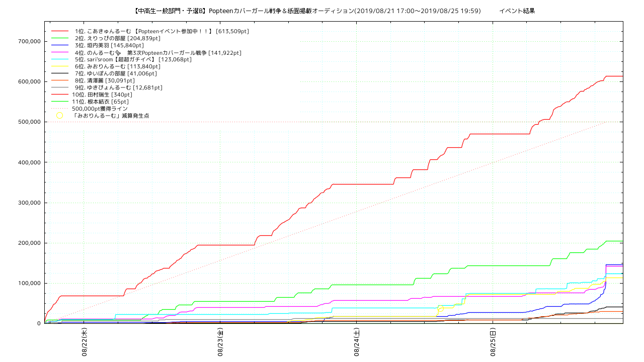
Task: Click the イベント結果 label in the title
Action: point(517,11)
